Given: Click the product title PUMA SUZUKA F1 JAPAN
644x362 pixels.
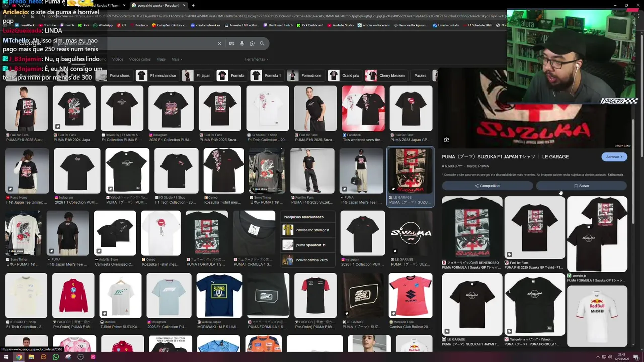Looking at the screenshot, I should [x=505, y=157].
